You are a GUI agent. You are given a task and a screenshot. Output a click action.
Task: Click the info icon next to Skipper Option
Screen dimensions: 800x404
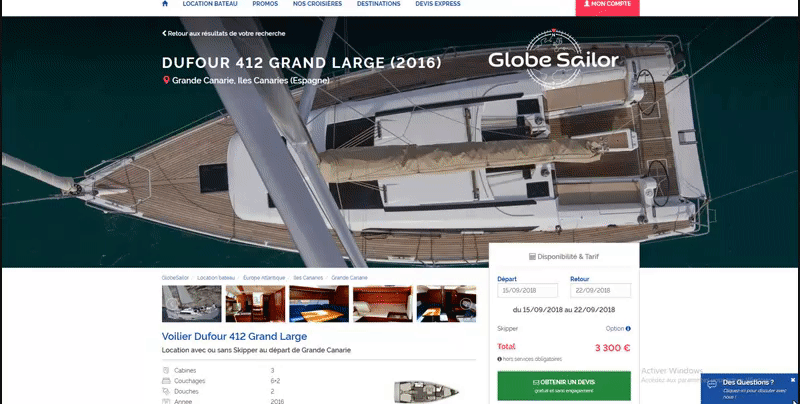tap(628, 329)
